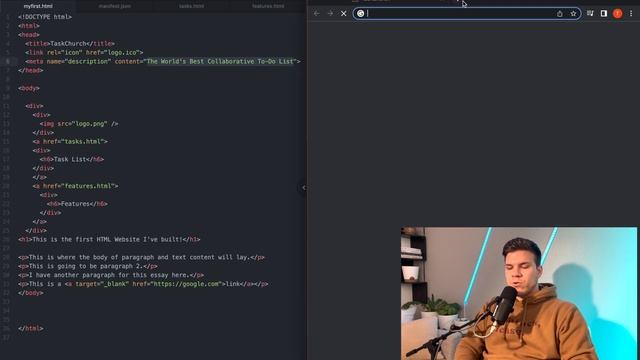Toggle the browser side panel
Screen dimensions: 640x360
604,13
